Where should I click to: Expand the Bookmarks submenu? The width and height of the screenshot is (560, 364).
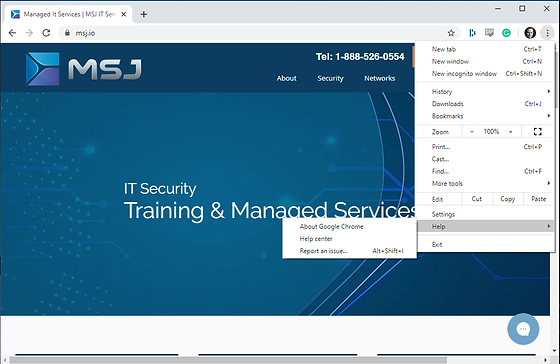[x=485, y=116]
